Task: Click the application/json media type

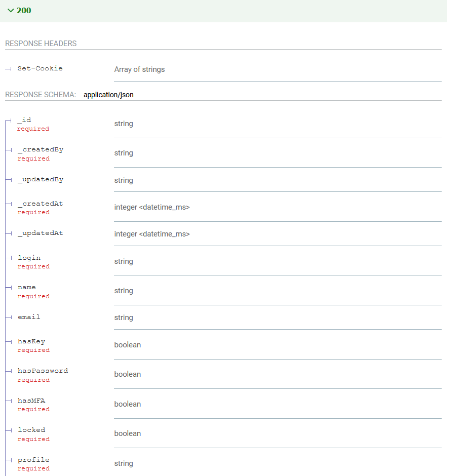Action: [x=108, y=95]
